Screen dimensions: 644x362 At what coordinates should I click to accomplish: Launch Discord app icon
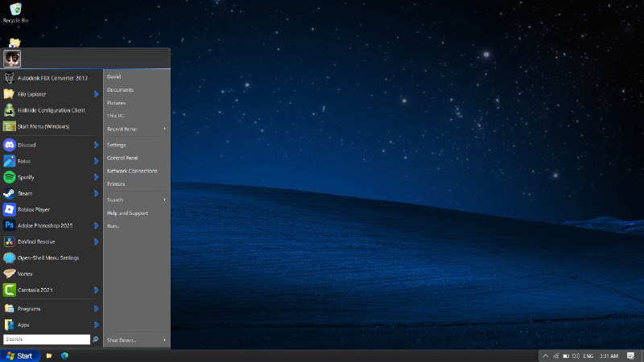click(x=9, y=145)
